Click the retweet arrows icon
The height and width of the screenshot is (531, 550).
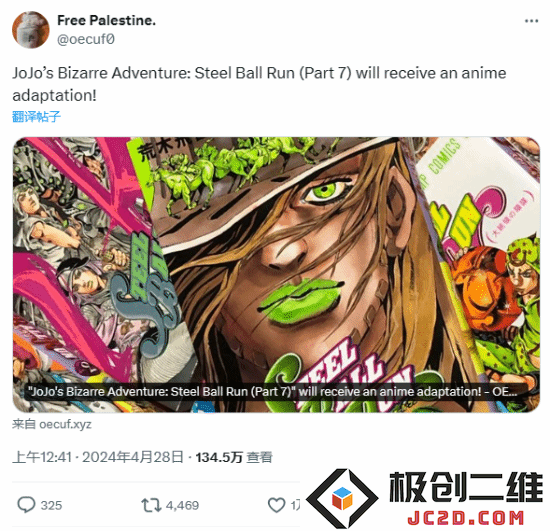coord(151,505)
